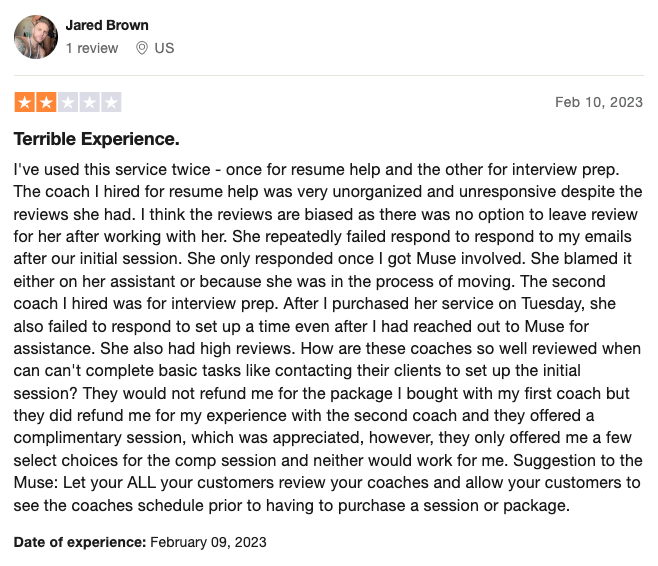This screenshot has height=566, width=658.
Task: Click the second orange rating star
Action: tap(46, 102)
